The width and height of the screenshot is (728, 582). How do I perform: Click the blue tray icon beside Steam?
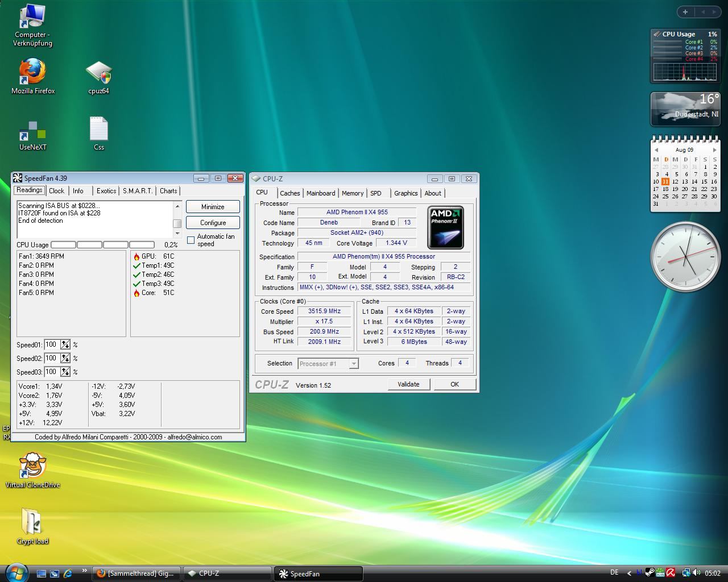(639, 572)
